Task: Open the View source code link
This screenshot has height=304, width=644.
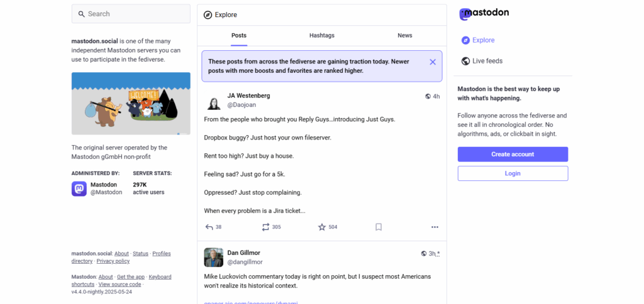Action: click(119, 284)
